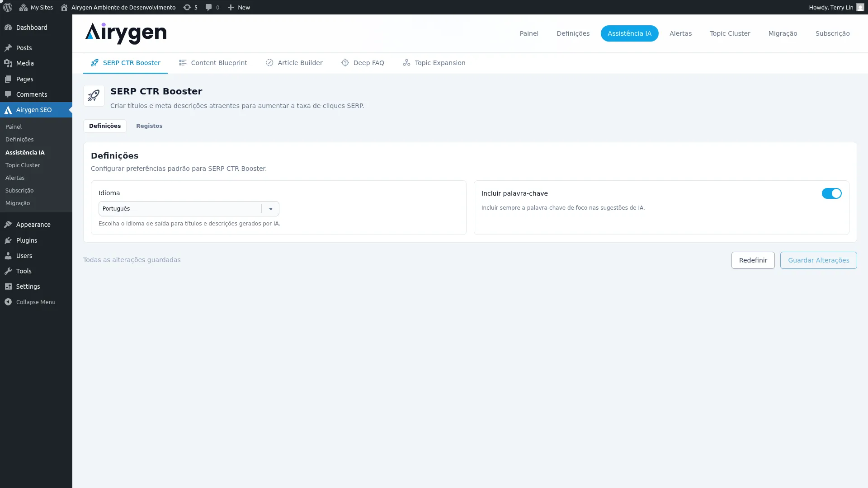The width and height of the screenshot is (868, 488).
Task: Click the Collapse Menu arrow icon
Action: coord(8,302)
